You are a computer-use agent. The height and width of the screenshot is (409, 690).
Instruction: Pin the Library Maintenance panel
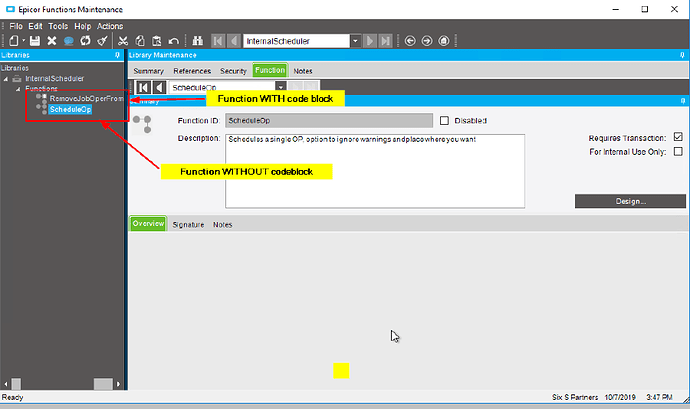[x=682, y=55]
